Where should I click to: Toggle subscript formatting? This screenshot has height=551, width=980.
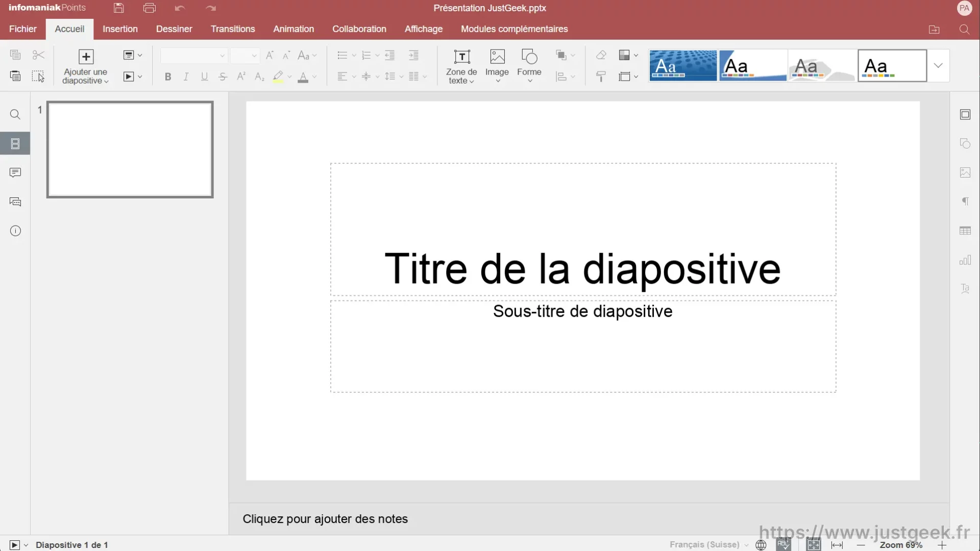coord(260,77)
